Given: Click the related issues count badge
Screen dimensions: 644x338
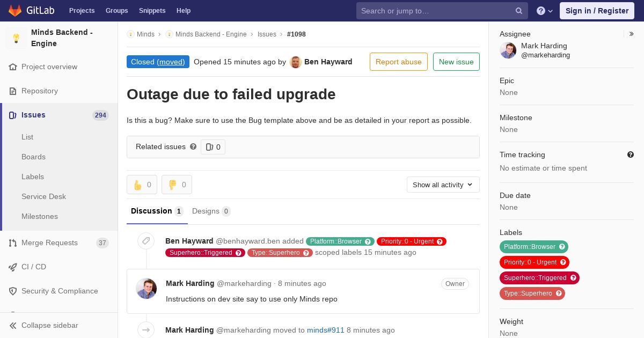Looking at the screenshot, I should pyautogui.click(x=213, y=147).
